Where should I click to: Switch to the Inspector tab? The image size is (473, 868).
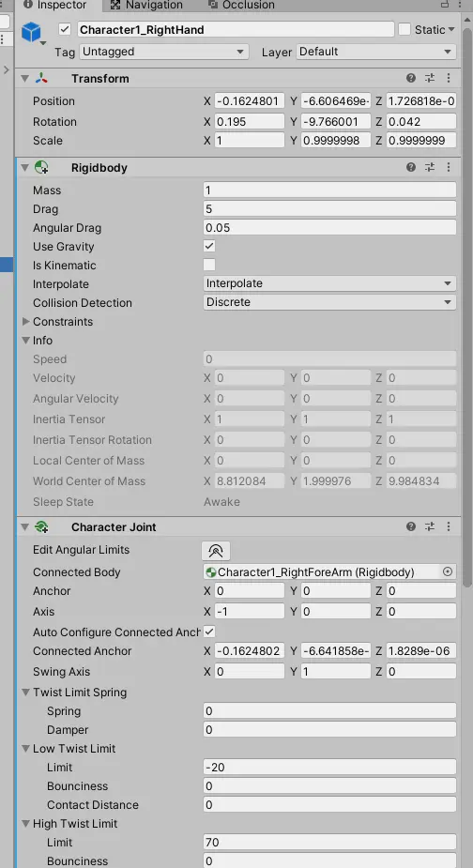[58, 6]
